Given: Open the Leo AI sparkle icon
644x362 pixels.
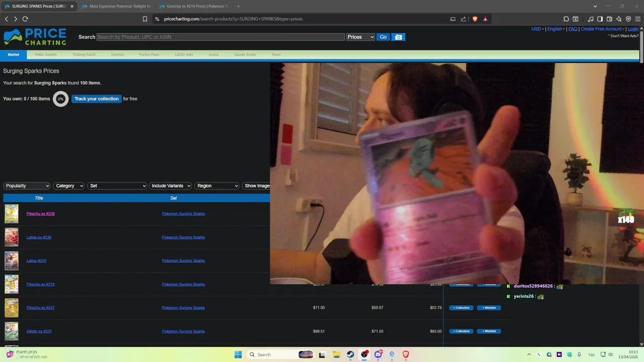Looking at the screenshot, I should [x=619, y=19].
